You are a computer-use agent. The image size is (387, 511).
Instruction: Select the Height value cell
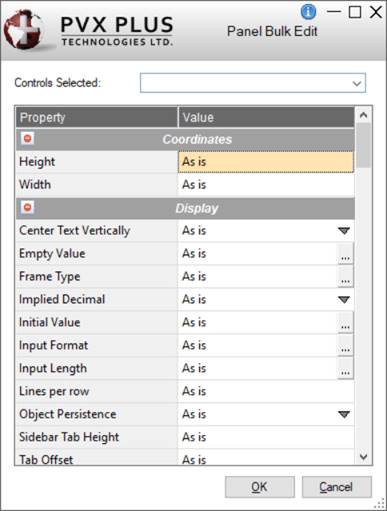(x=266, y=162)
